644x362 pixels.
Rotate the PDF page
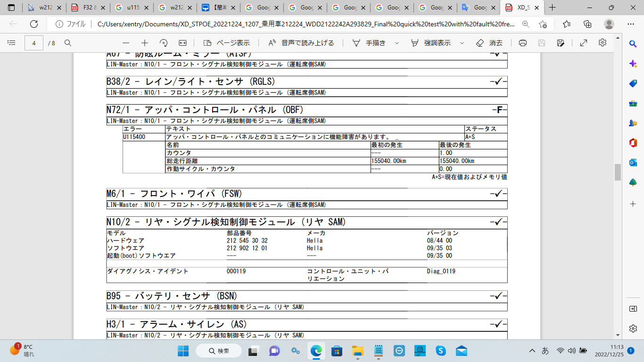coord(164,43)
